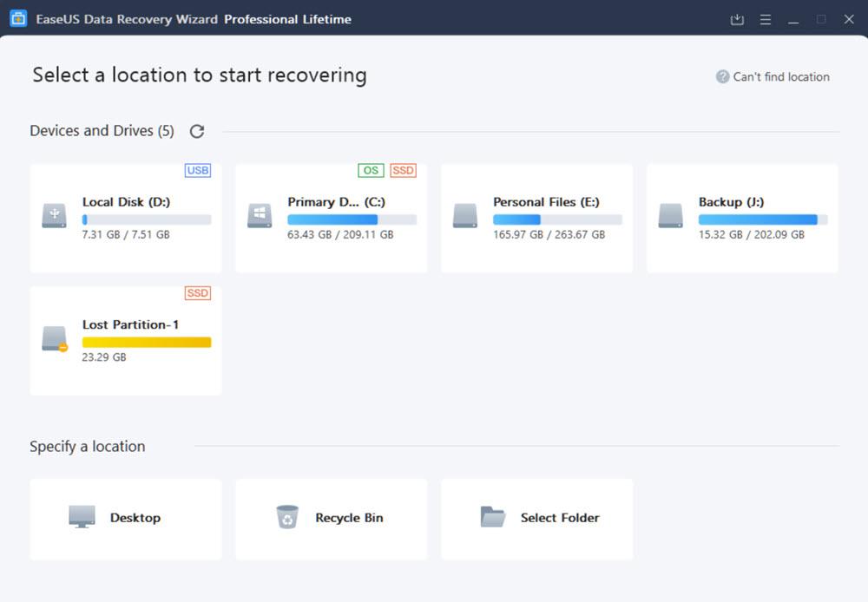
Task: Click the Select a location to start recovering title
Action: pyautogui.click(x=200, y=75)
